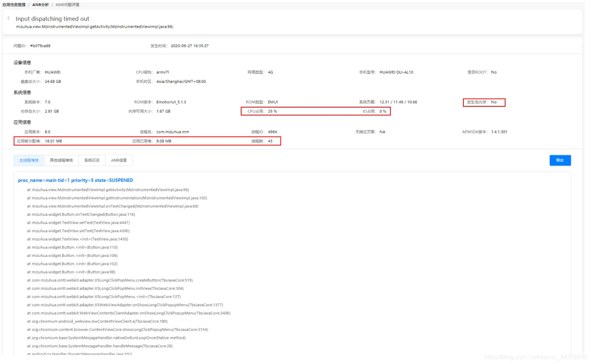Click available memory value 1.67 GB
Viewport: 591px width, 364px height.
164,111
